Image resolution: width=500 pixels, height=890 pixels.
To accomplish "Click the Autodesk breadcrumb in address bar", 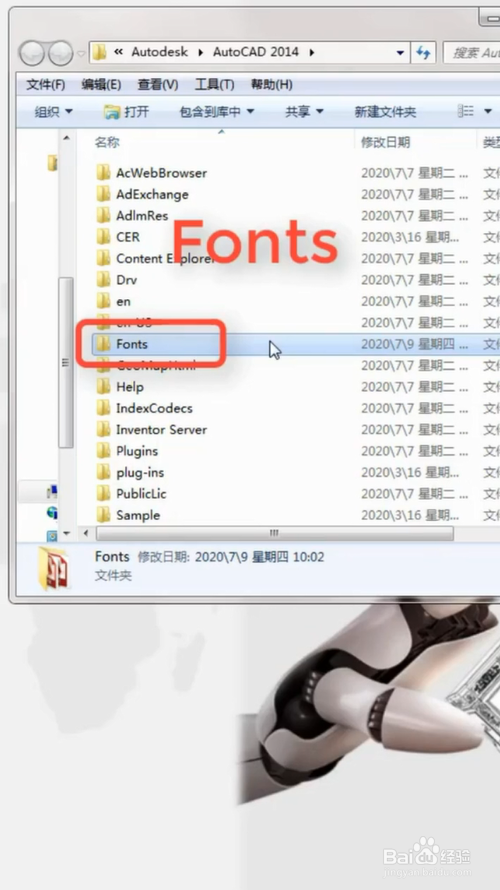I will coord(159,52).
